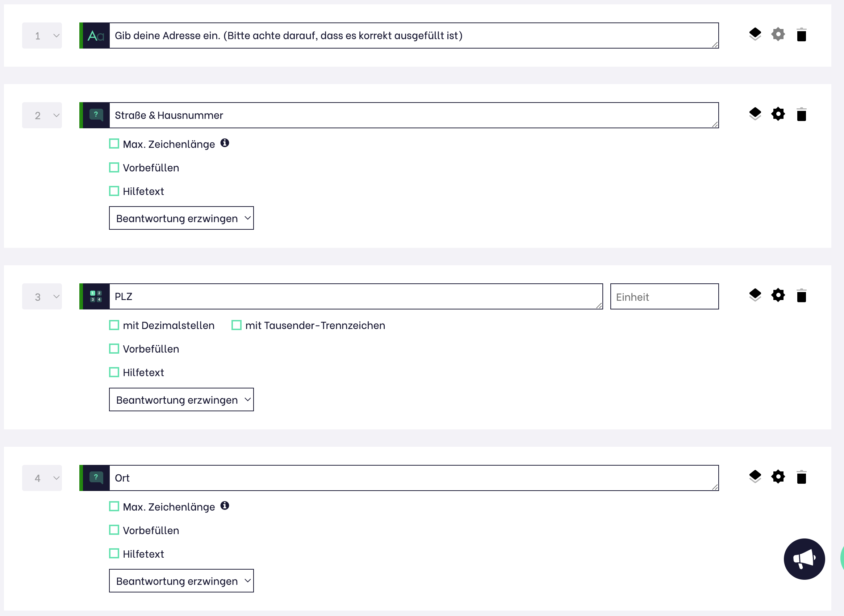
Task: Click the megaphone announcement button
Action: tap(804, 559)
